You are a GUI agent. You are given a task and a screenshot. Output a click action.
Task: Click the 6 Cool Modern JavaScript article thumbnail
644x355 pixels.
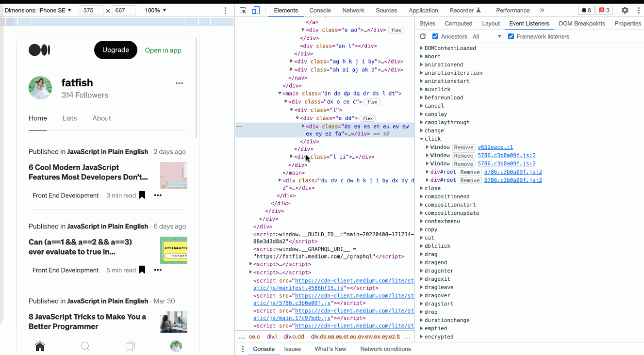pyautogui.click(x=174, y=176)
